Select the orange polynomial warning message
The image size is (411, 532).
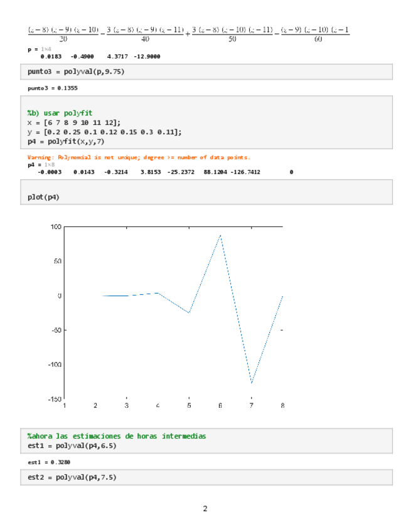click(x=139, y=157)
